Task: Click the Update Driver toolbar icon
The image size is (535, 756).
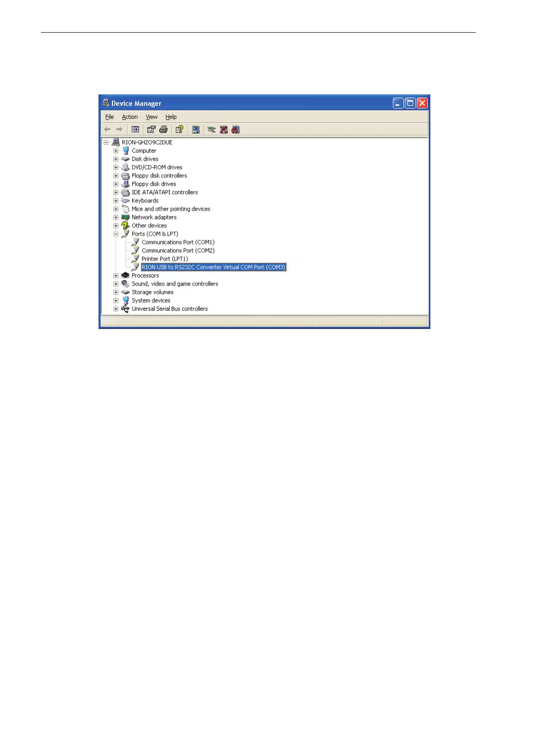Action: click(x=212, y=130)
